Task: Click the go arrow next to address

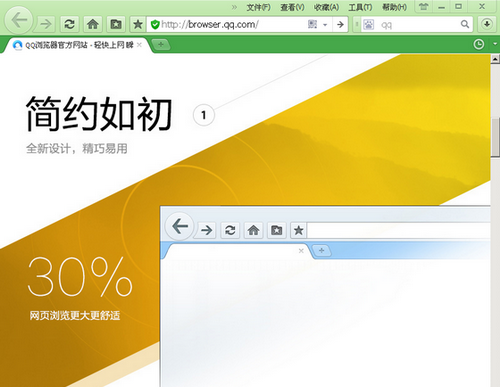Action: [x=340, y=24]
